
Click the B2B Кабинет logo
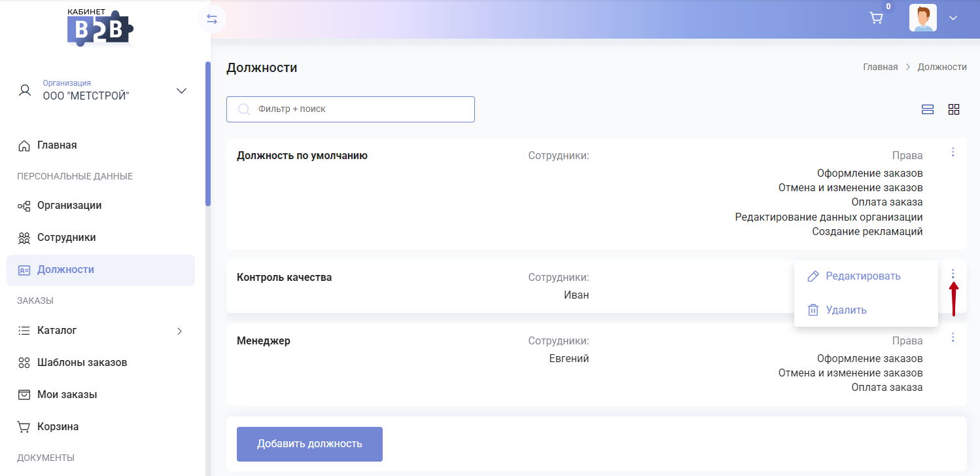(x=101, y=27)
